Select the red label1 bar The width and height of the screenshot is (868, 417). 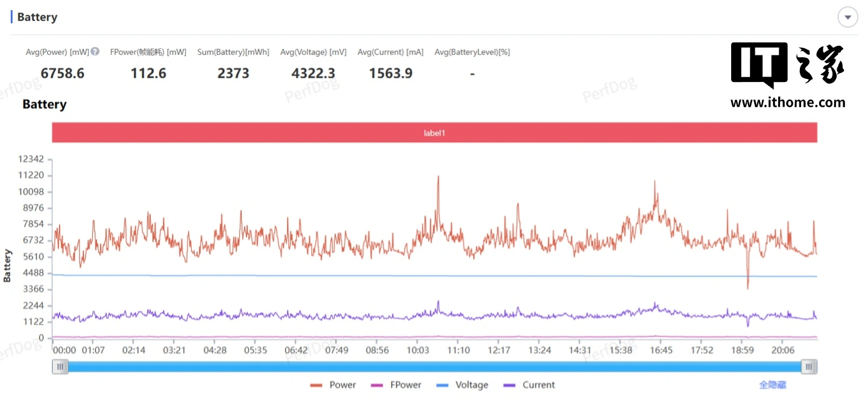click(434, 133)
